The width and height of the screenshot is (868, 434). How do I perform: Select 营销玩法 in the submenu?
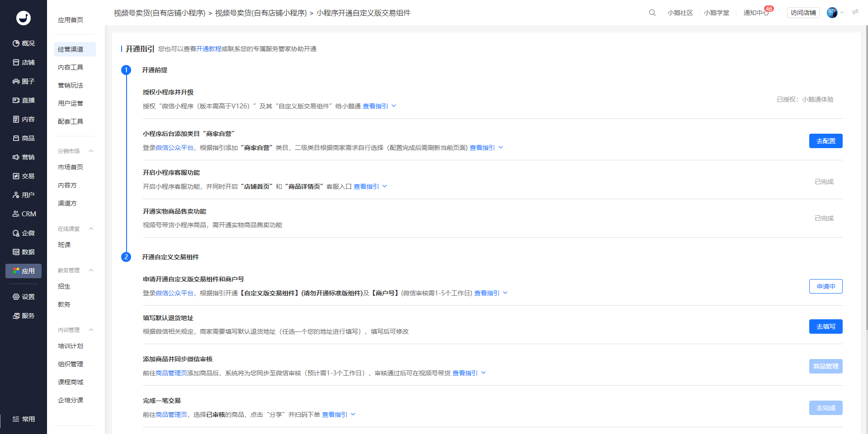(71, 85)
